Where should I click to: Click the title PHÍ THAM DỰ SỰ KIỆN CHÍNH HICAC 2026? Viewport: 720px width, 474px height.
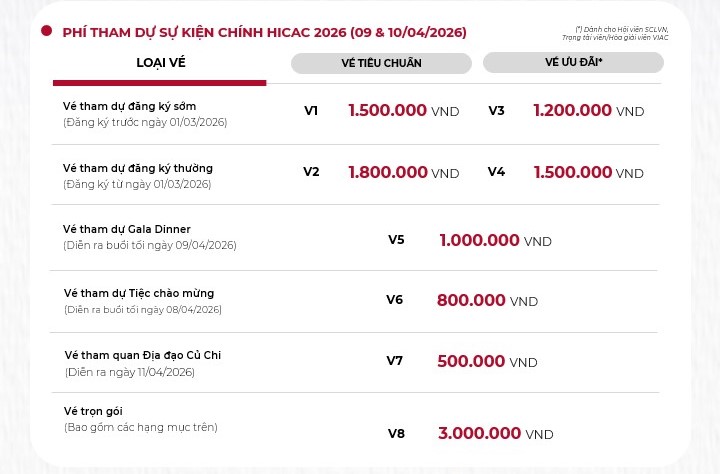(x=264, y=32)
